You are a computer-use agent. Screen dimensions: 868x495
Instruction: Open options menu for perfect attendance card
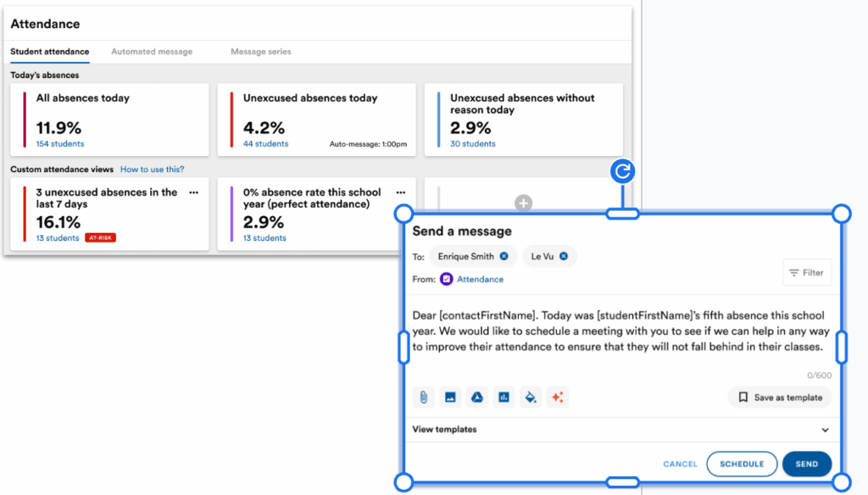(x=401, y=192)
